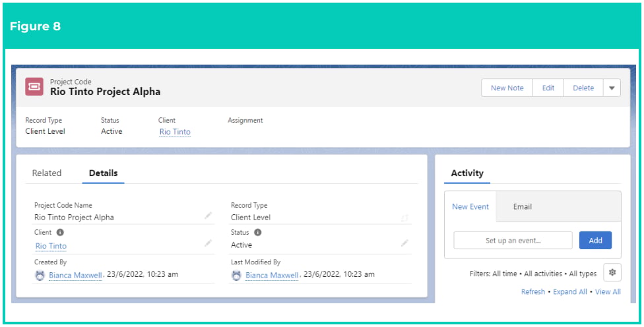Open the Activity tab
This screenshot has width=644, height=327.
pos(467,173)
